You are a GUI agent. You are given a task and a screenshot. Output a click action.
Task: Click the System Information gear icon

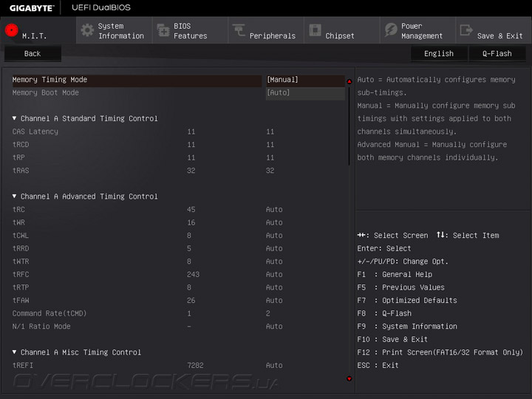click(87, 30)
